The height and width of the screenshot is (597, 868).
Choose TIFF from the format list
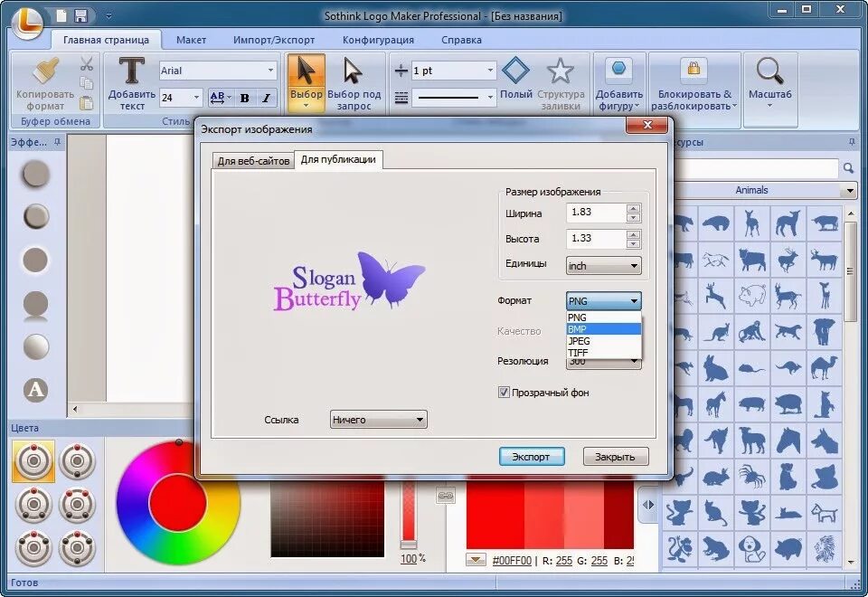(603, 353)
